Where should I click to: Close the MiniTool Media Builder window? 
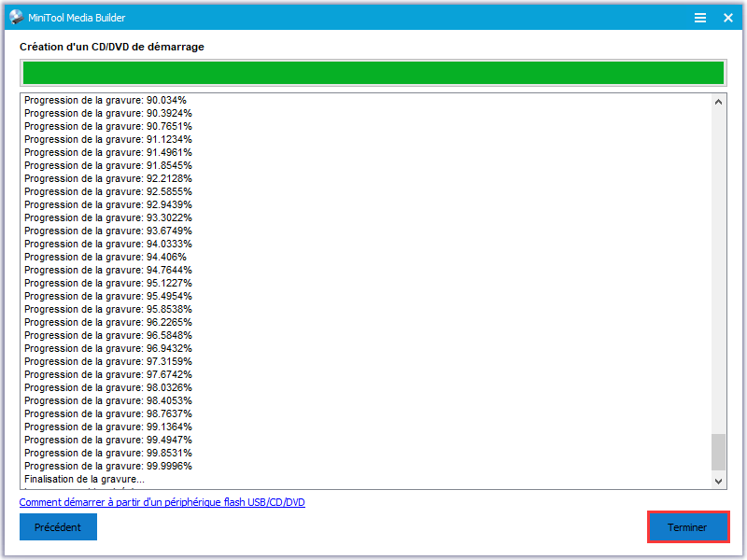[x=728, y=18]
